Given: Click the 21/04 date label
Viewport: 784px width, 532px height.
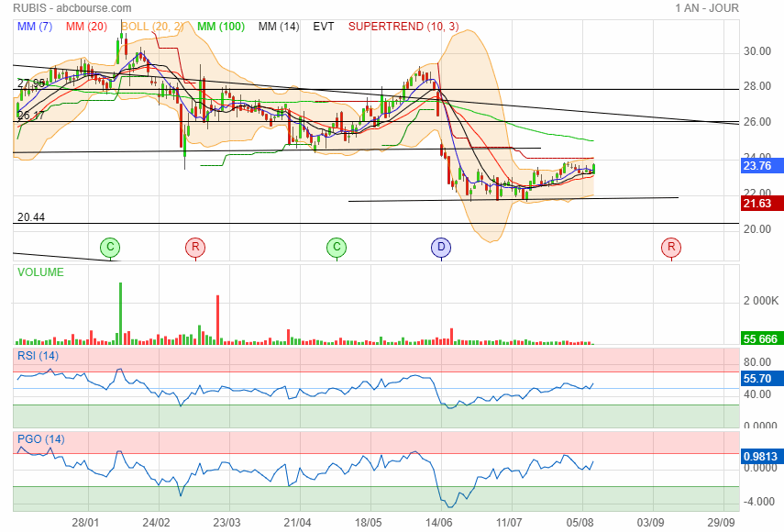Looking at the screenshot, I should (297, 523).
